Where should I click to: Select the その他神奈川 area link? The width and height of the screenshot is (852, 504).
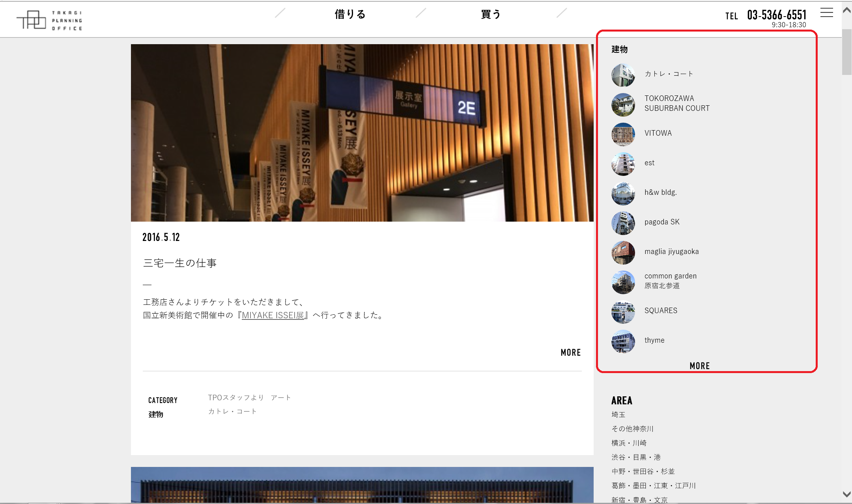(632, 429)
